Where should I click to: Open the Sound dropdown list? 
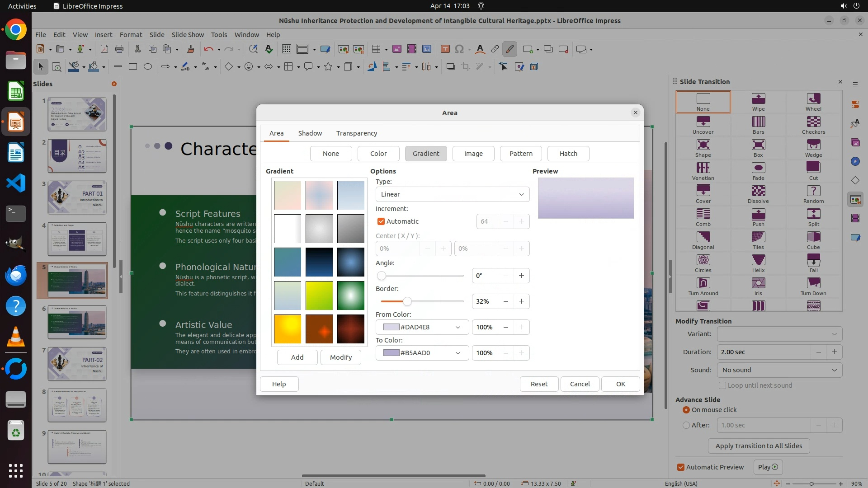tap(779, 370)
